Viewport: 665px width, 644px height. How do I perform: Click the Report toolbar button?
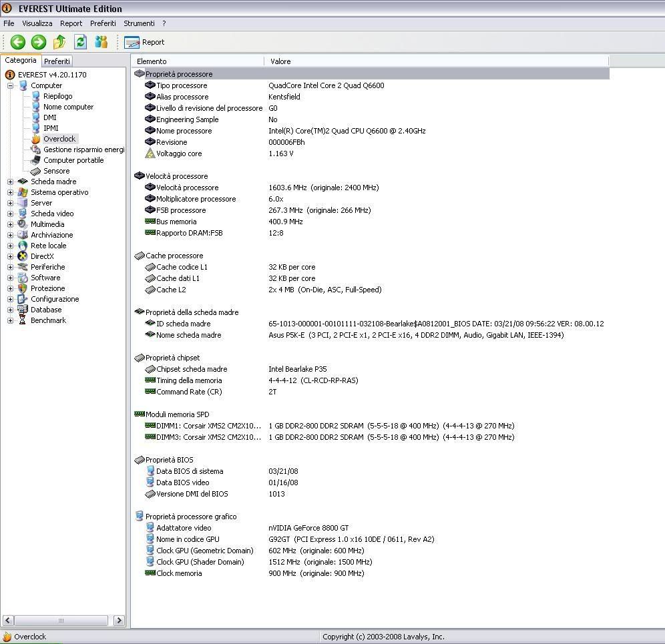[144, 42]
